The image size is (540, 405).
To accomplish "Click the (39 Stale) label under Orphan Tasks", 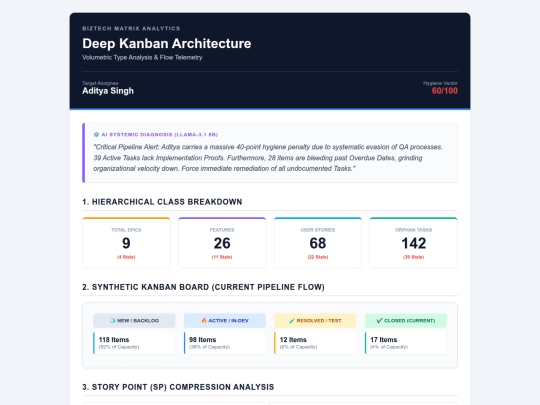I will [414, 257].
